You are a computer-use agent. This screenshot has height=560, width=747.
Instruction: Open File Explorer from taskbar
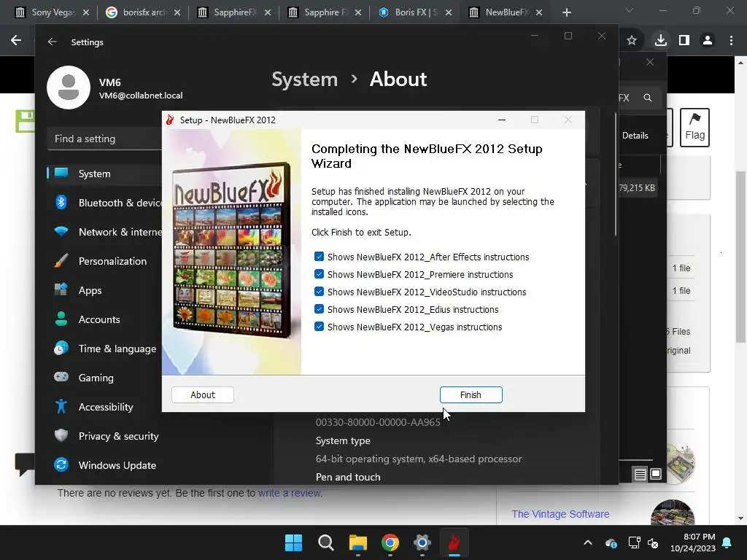357,542
